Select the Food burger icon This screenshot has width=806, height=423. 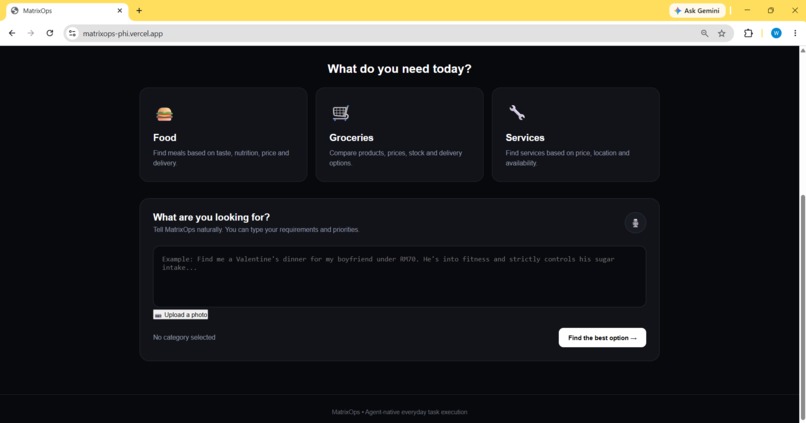164,114
